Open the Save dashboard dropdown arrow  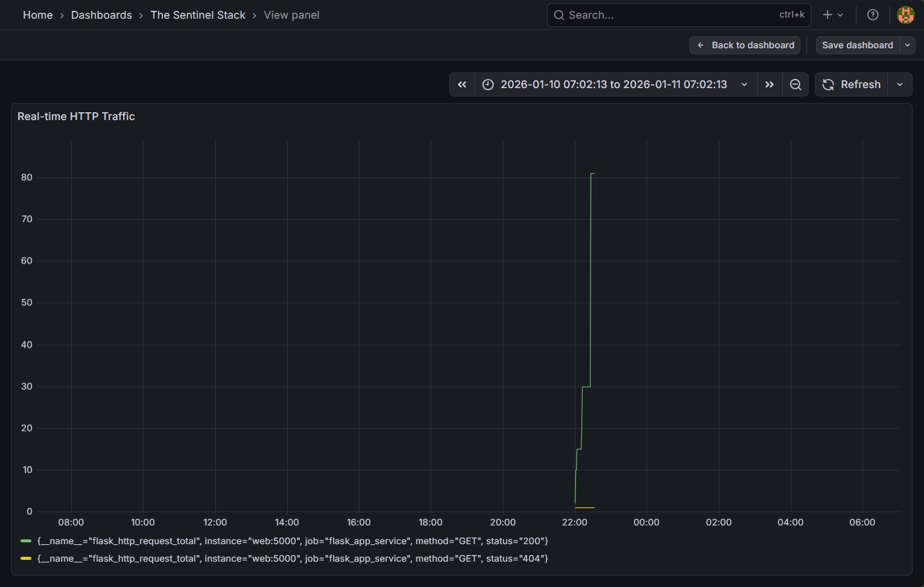click(x=907, y=45)
